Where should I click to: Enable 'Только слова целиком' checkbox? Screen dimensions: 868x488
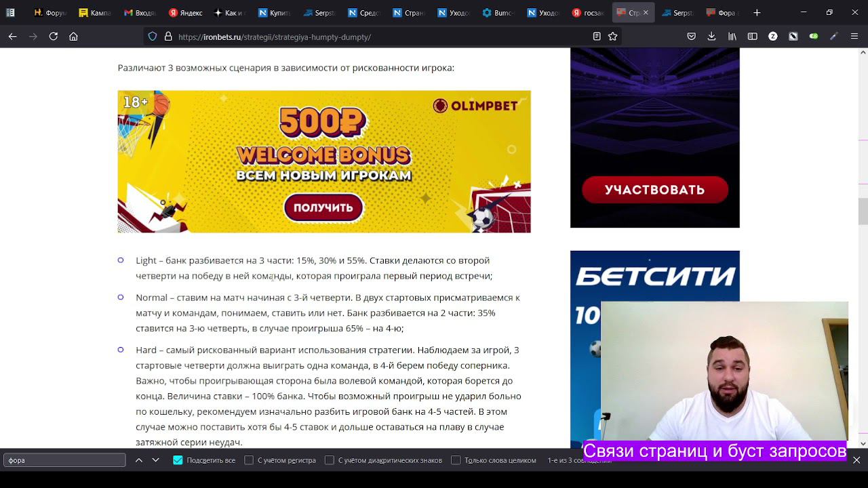(x=456, y=460)
